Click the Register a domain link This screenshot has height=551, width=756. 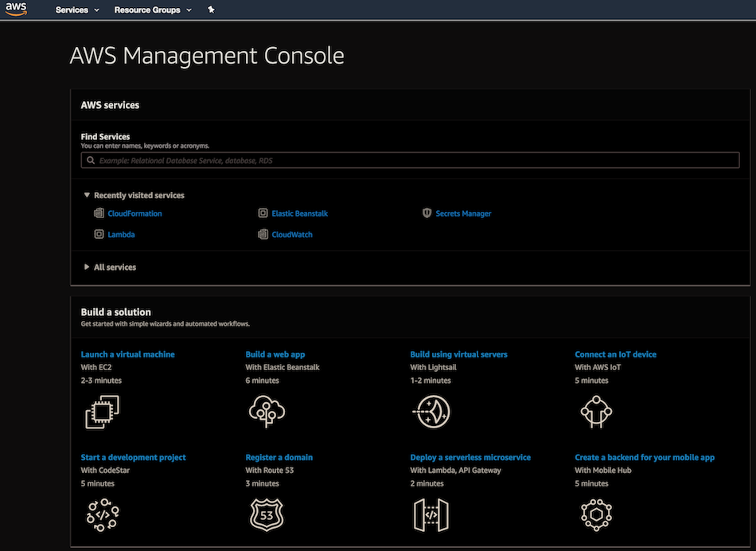(279, 457)
